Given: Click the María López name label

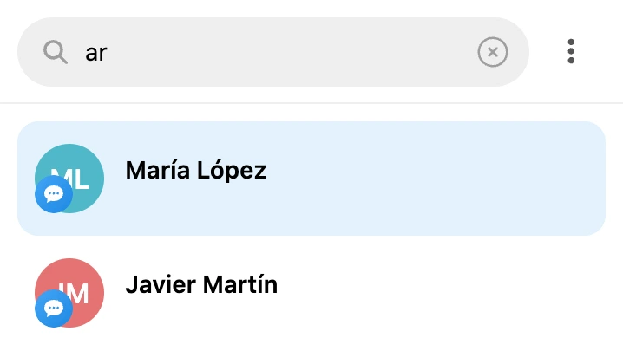Looking at the screenshot, I should click(x=196, y=171).
